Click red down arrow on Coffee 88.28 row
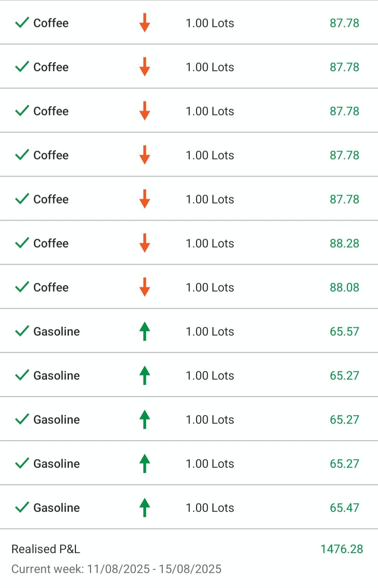The width and height of the screenshot is (378, 588). point(145,243)
